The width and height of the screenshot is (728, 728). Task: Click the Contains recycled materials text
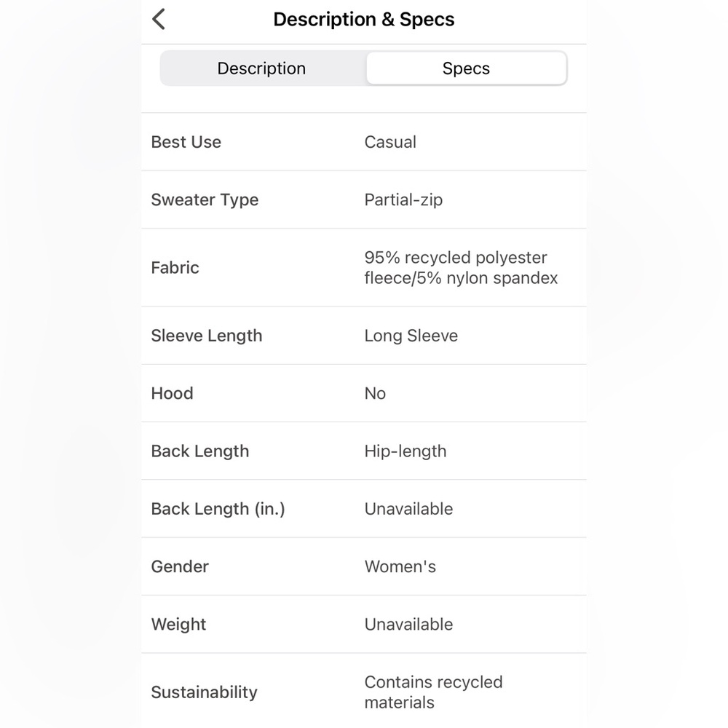(x=434, y=692)
